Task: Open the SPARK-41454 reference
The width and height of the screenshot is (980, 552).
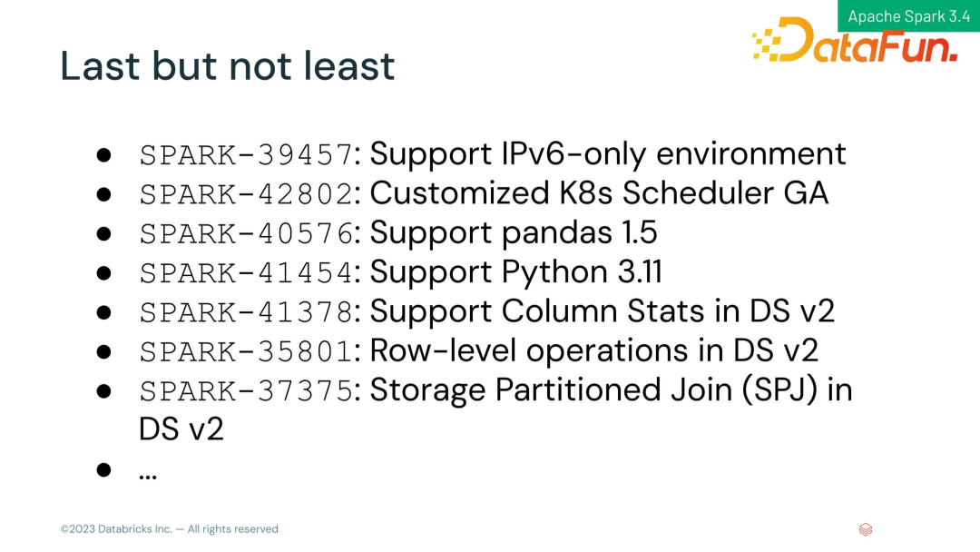Action: [x=246, y=273]
